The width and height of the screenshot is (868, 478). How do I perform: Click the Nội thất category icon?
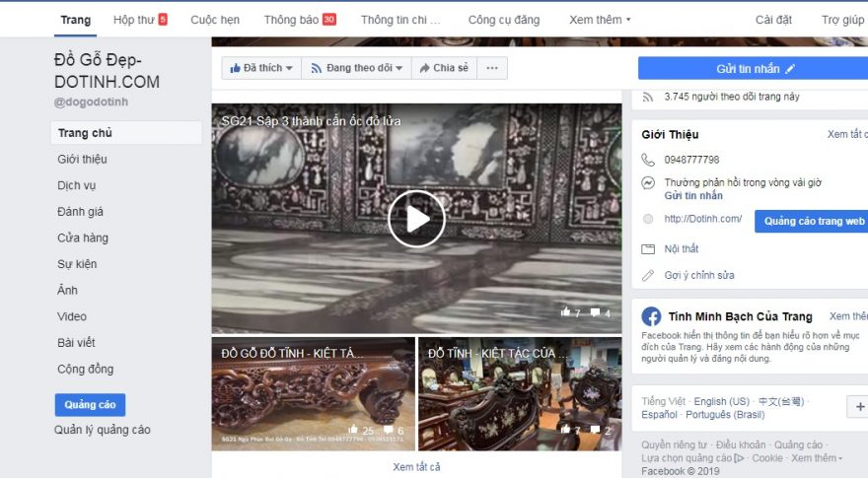(648, 249)
